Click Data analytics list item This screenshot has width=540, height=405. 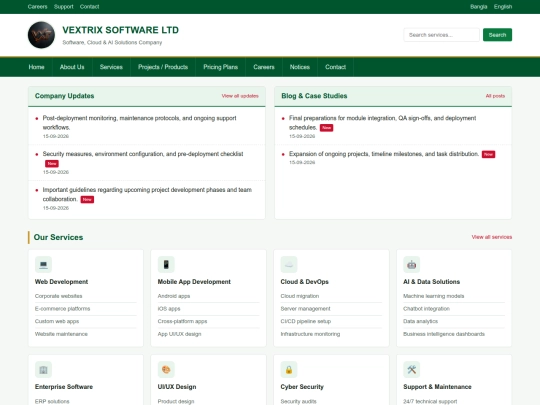click(x=420, y=321)
